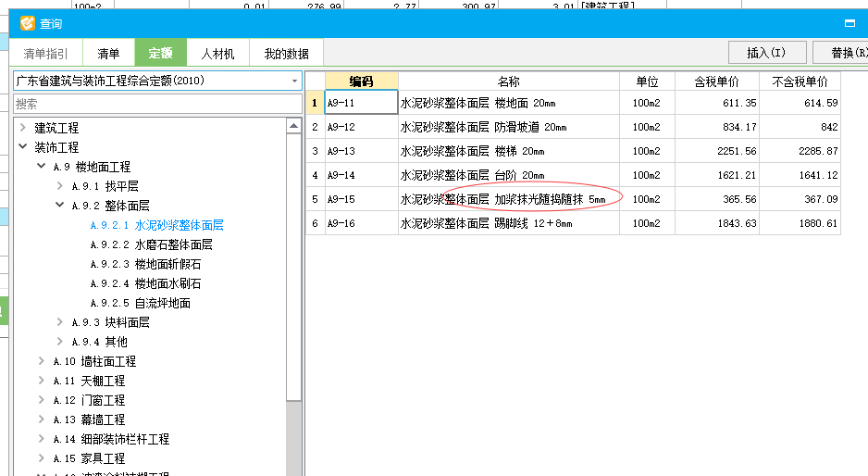Click the tree scrollbar up arrow
The height and width of the screenshot is (476, 868).
coord(294,126)
